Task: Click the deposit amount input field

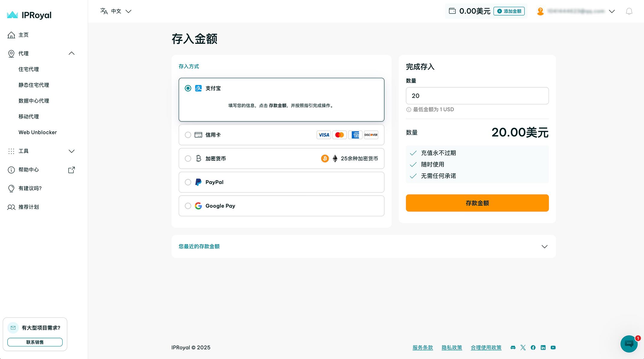Action: [477, 95]
